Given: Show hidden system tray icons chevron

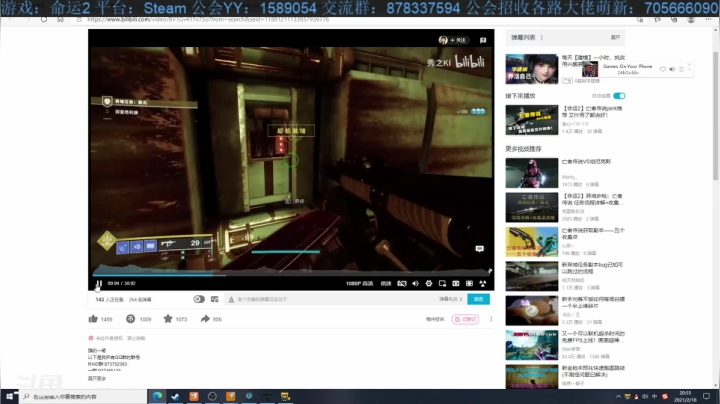Looking at the screenshot, I should click(x=618, y=396).
